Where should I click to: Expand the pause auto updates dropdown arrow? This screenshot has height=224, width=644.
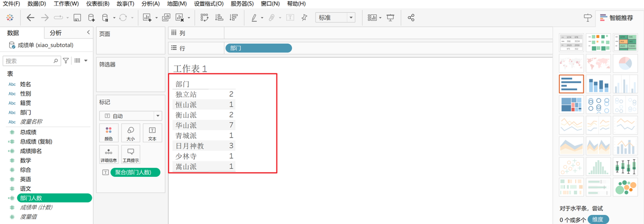click(x=114, y=18)
